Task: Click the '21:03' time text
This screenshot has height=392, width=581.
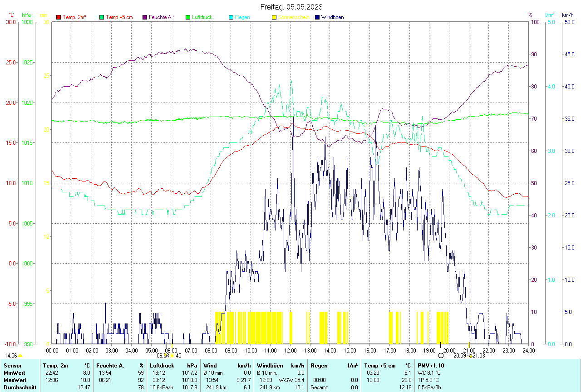Action: point(479,356)
